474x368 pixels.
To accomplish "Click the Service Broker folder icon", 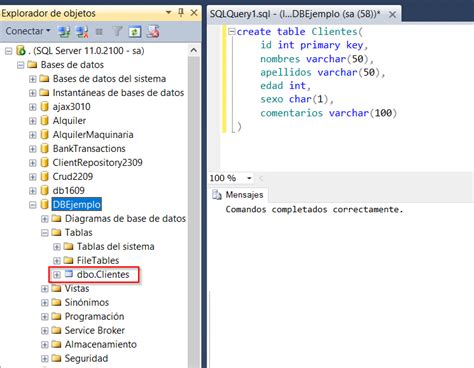I will (x=56, y=330).
